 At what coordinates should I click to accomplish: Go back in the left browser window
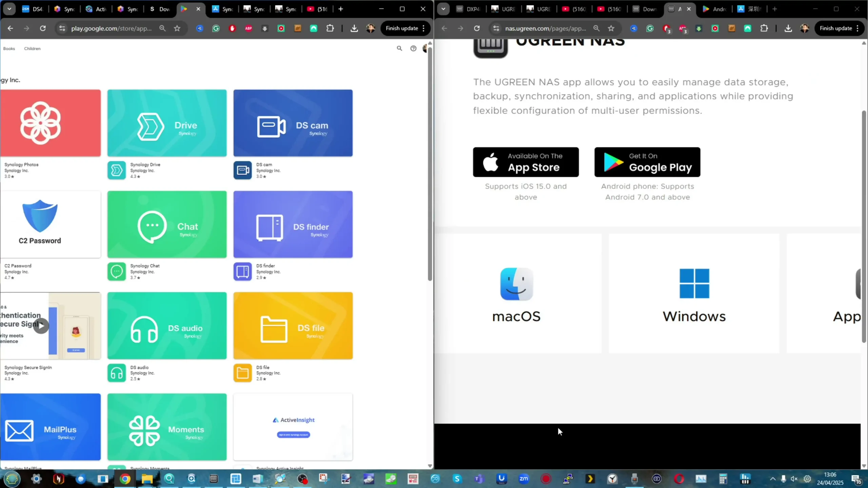point(10,28)
